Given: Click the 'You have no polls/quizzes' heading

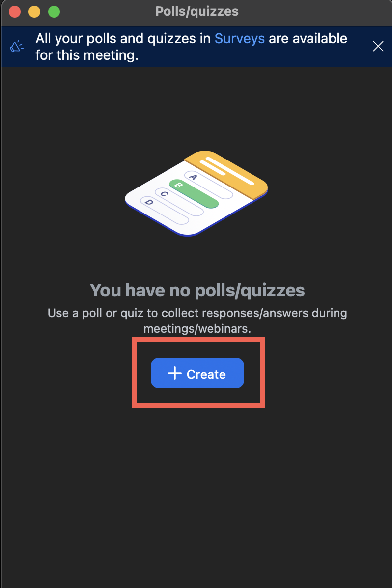Looking at the screenshot, I should 197,290.
